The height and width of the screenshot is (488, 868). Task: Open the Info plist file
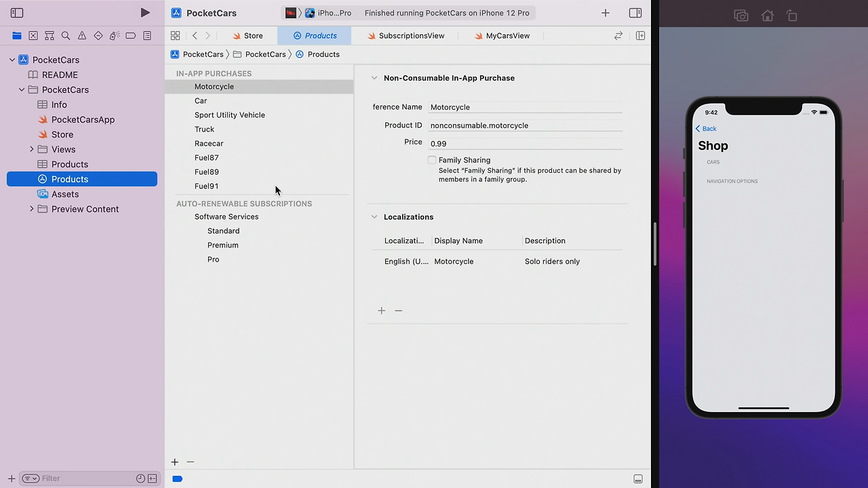[59, 104]
